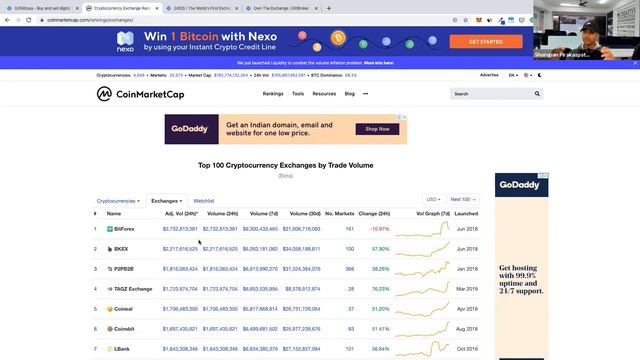This screenshot has height=360, width=640.
Task: Sort by the Volume (7d) column header
Action: (264, 213)
